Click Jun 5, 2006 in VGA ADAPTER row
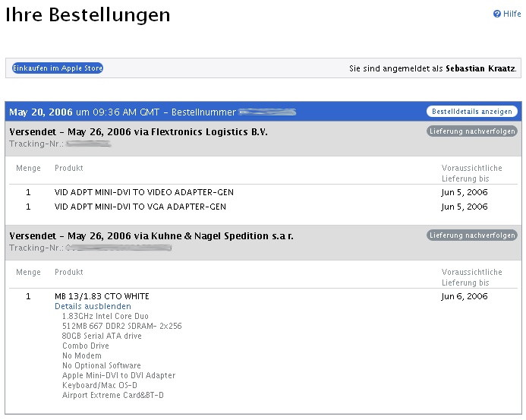 tap(465, 207)
